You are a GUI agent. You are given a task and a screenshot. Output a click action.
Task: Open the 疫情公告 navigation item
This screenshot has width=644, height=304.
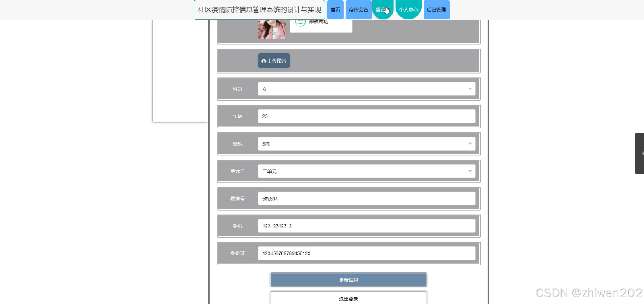[358, 9]
